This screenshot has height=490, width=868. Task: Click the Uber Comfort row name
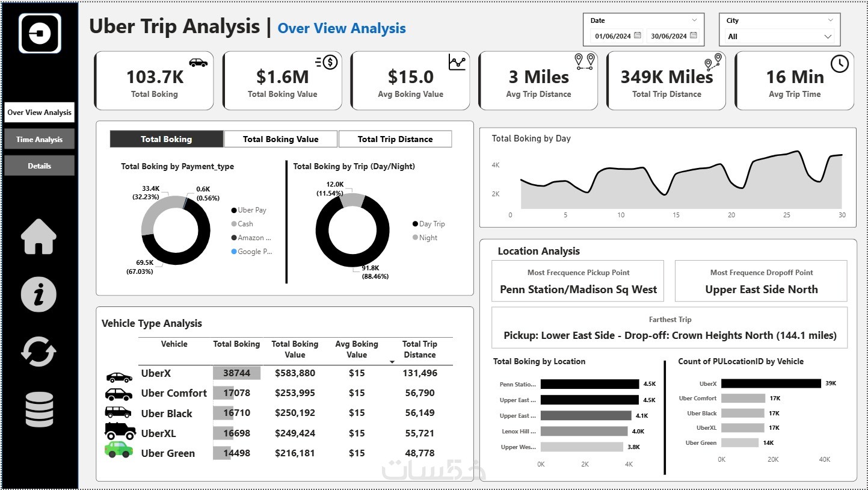coord(174,393)
